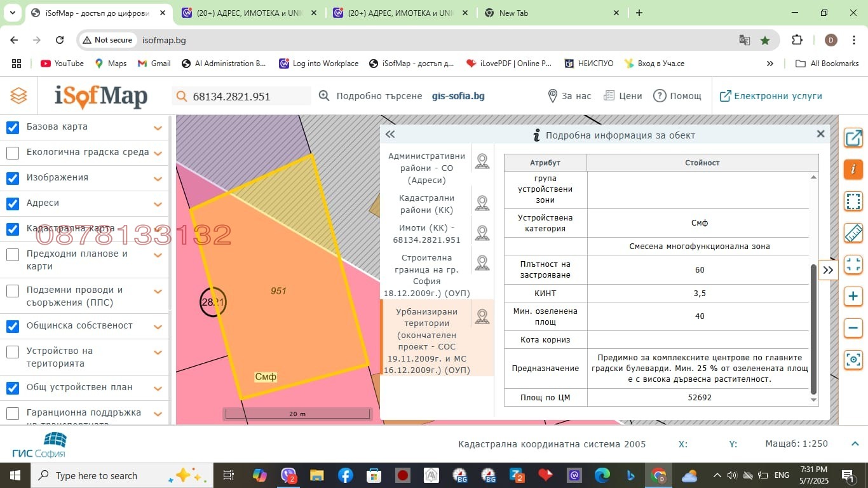Enable Предходни планове и карти checkbox
The image size is (868, 488).
tap(13, 255)
